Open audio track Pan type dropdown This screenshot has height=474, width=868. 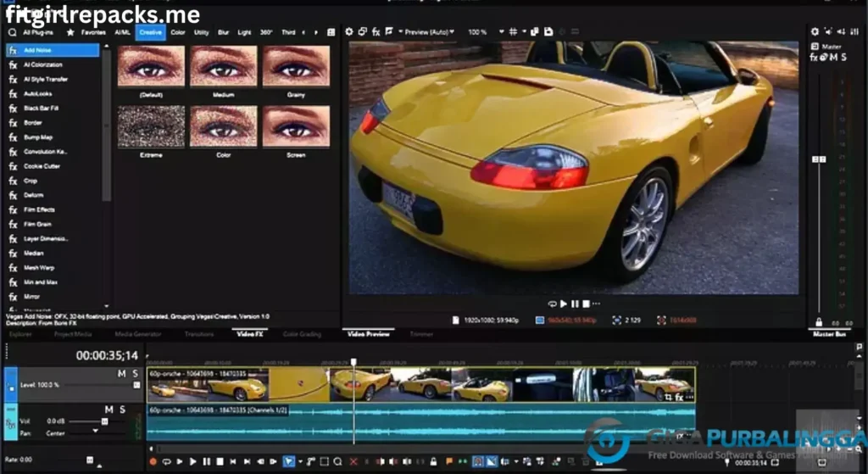95,432
